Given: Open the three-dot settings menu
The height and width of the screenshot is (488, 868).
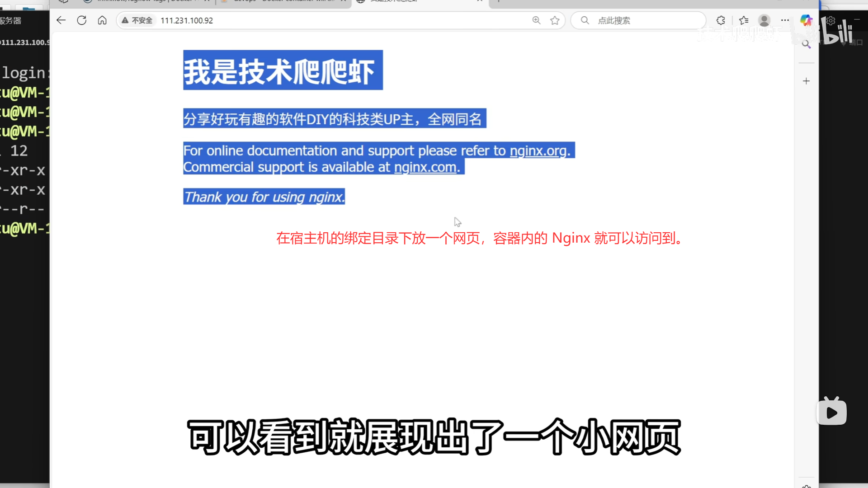Looking at the screenshot, I should [x=785, y=20].
